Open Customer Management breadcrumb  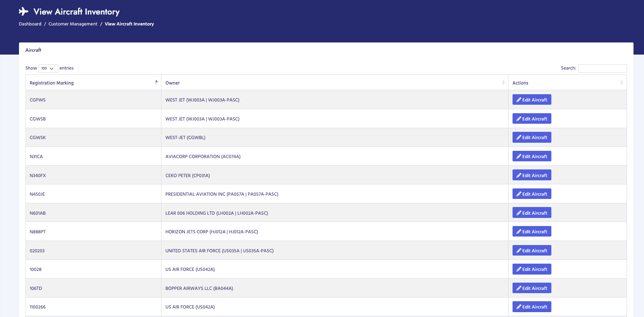point(73,24)
